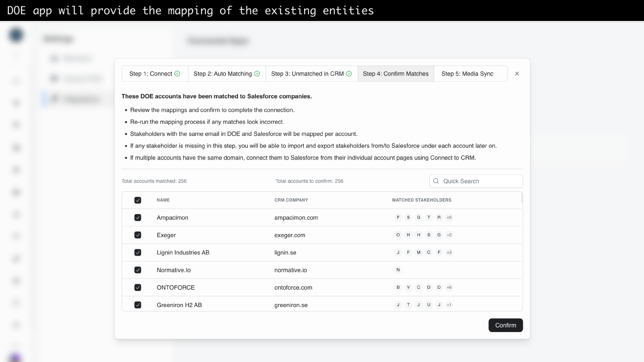Toggle the Greeniron H2 AB checkbox
This screenshot has width=644, height=362.
pyautogui.click(x=138, y=305)
